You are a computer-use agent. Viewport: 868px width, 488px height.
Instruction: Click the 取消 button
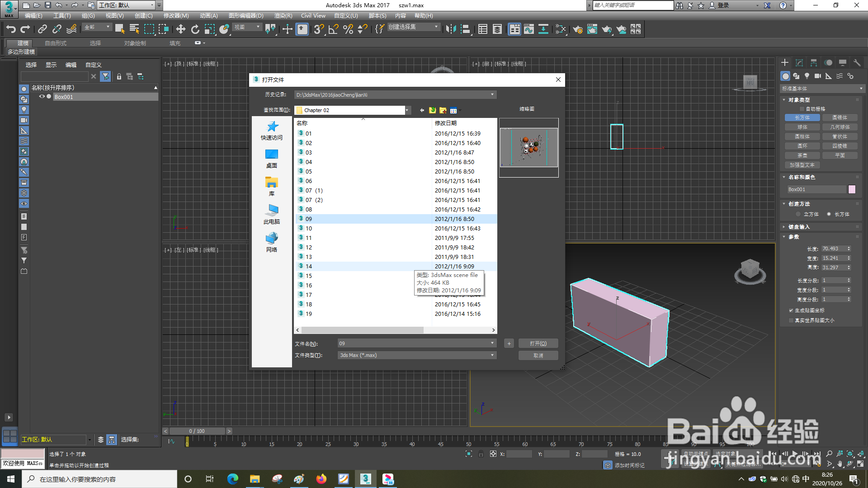[538, 355]
